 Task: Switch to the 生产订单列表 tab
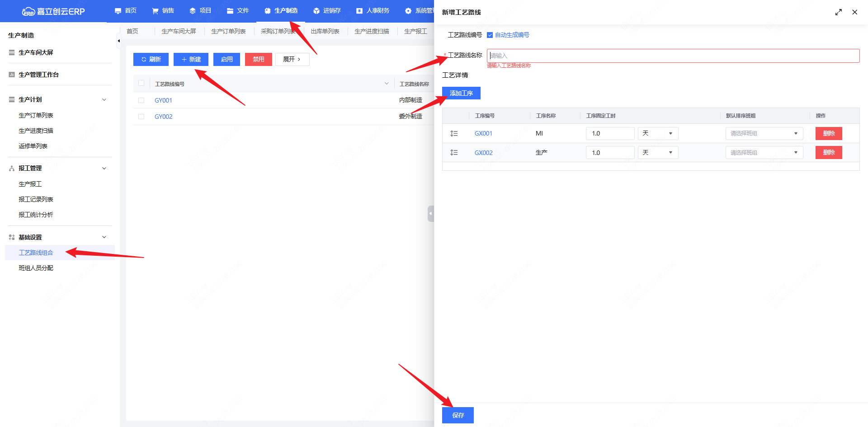(x=228, y=31)
